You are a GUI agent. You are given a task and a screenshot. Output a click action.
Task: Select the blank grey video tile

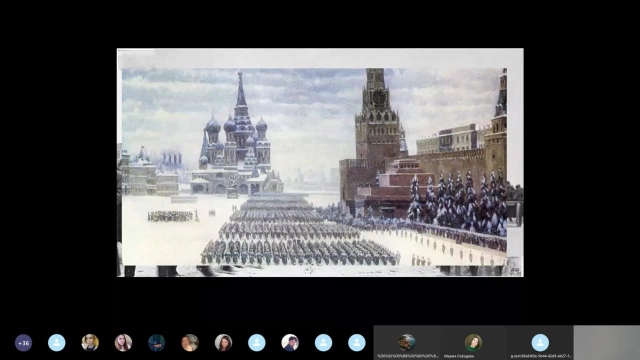[x=607, y=342]
